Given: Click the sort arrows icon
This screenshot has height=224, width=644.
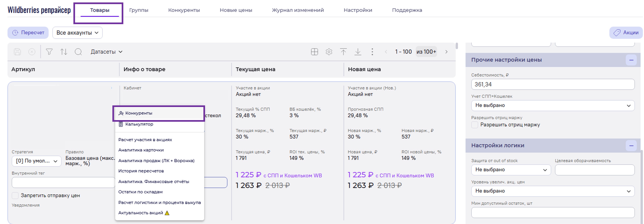Looking at the screenshot, I should tap(64, 52).
